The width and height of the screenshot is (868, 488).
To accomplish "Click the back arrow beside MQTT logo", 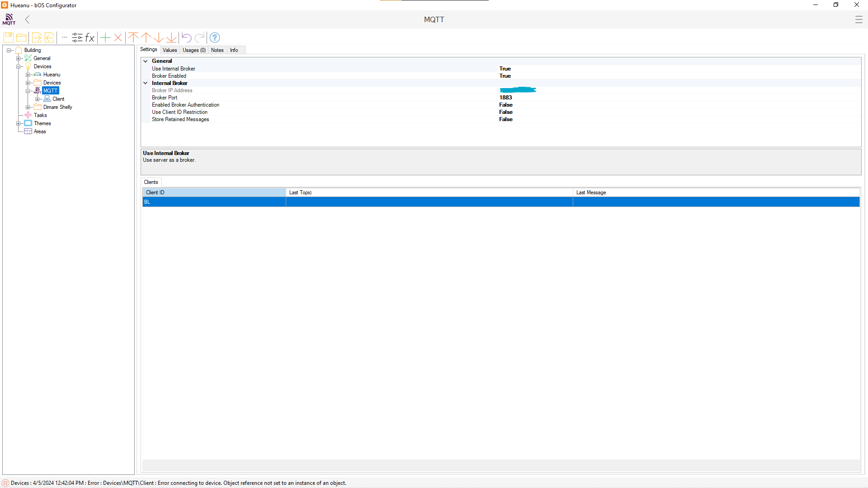I will [28, 19].
